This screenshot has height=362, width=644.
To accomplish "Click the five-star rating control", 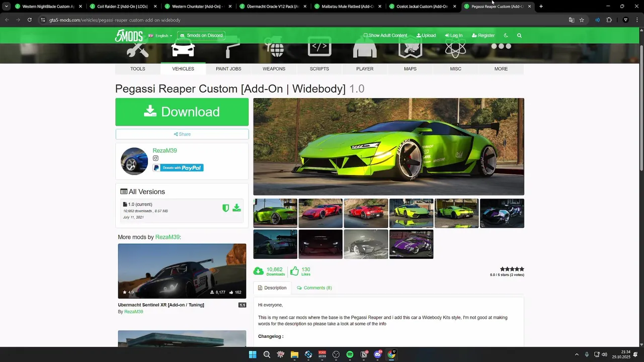I will tap(512, 269).
